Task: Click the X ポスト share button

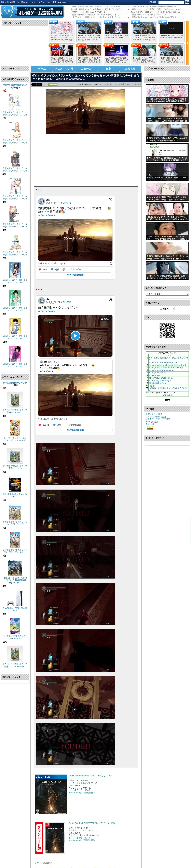Action: (x=37, y=85)
